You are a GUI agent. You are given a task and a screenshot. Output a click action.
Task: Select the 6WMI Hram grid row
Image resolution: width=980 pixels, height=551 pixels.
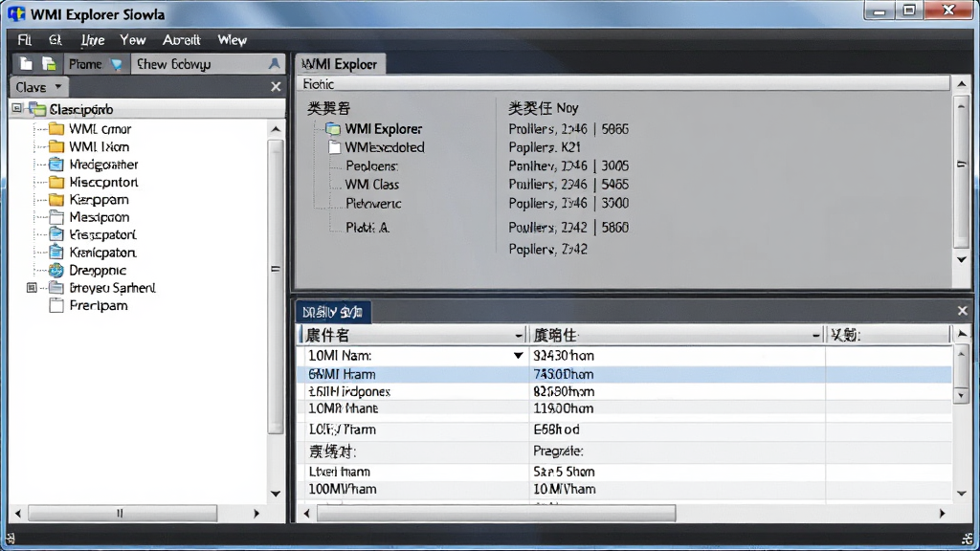pyautogui.click(x=625, y=374)
